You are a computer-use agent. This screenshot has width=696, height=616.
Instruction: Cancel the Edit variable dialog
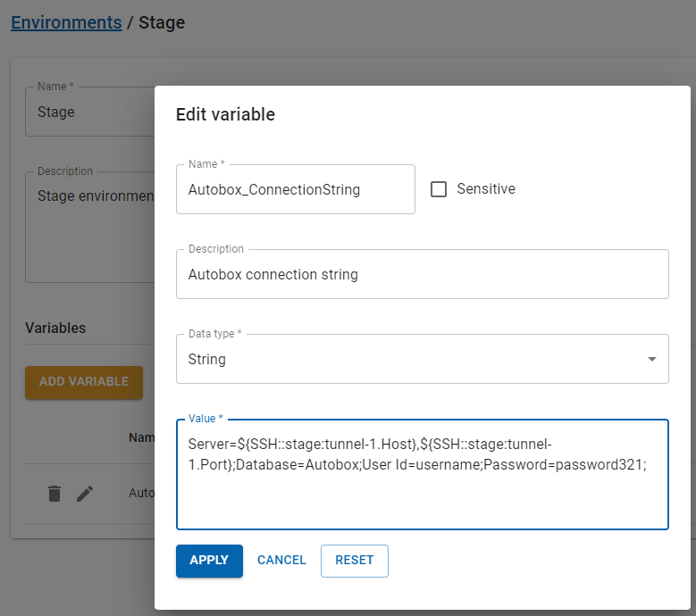point(281,561)
